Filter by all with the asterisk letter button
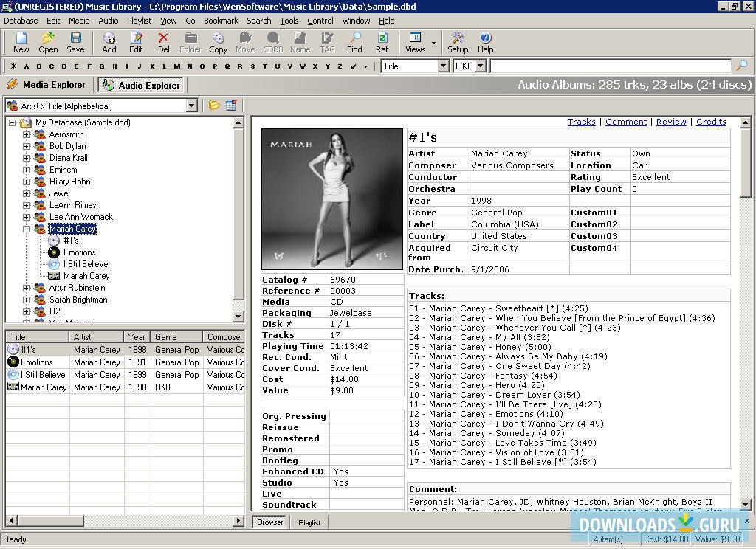The image size is (756, 549). (x=13, y=66)
